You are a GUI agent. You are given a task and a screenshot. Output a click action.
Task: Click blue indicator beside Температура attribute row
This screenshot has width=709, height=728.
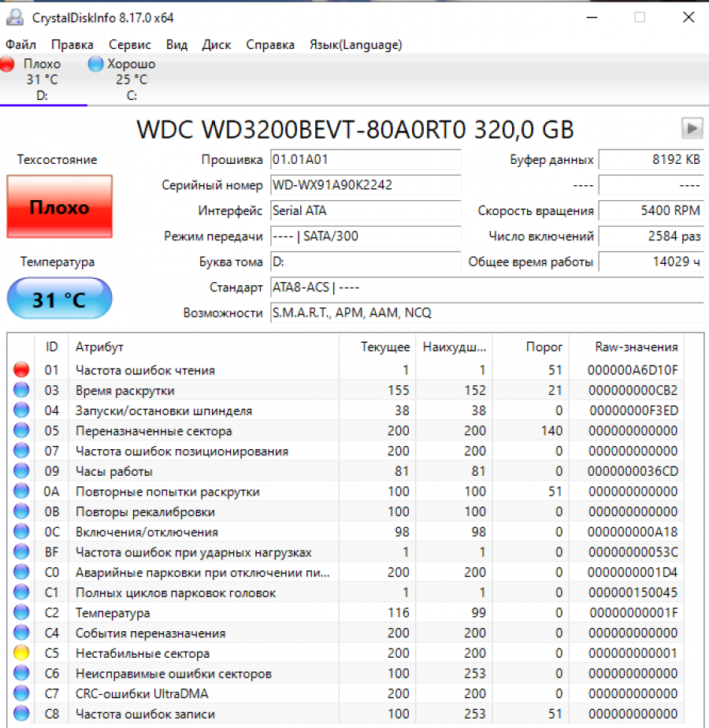pyautogui.click(x=21, y=613)
